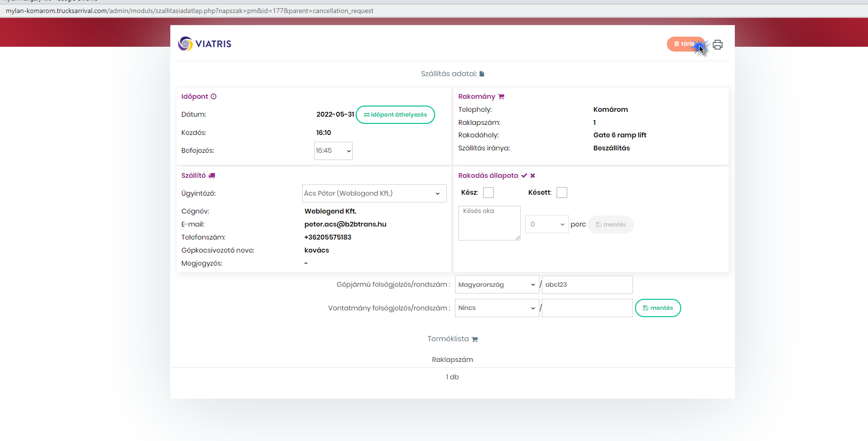The width and height of the screenshot is (868, 441).
Task: Tick the Késett checkbox
Action: tap(562, 193)
